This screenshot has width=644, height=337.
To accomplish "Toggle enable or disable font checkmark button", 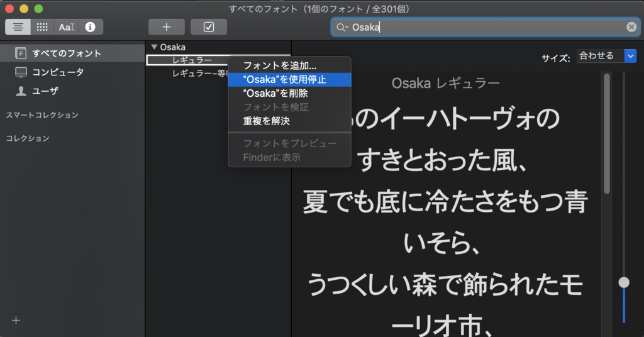I will pos(209,27).
